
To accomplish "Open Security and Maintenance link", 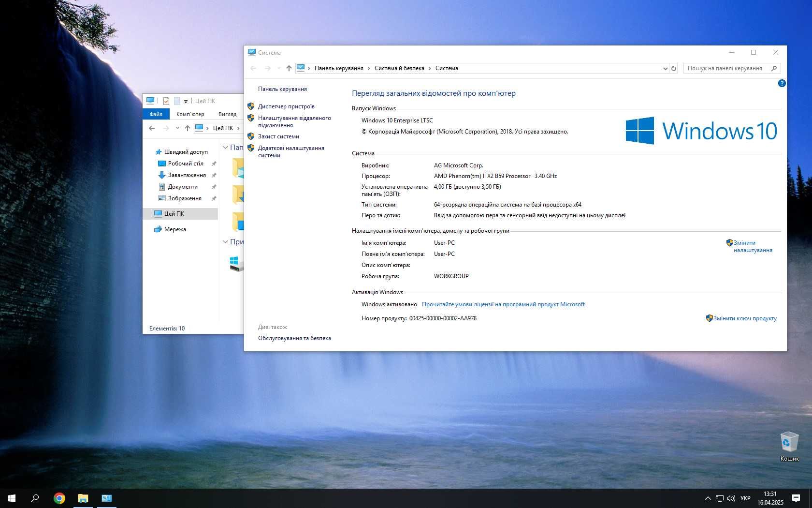I will click(294, 338).
